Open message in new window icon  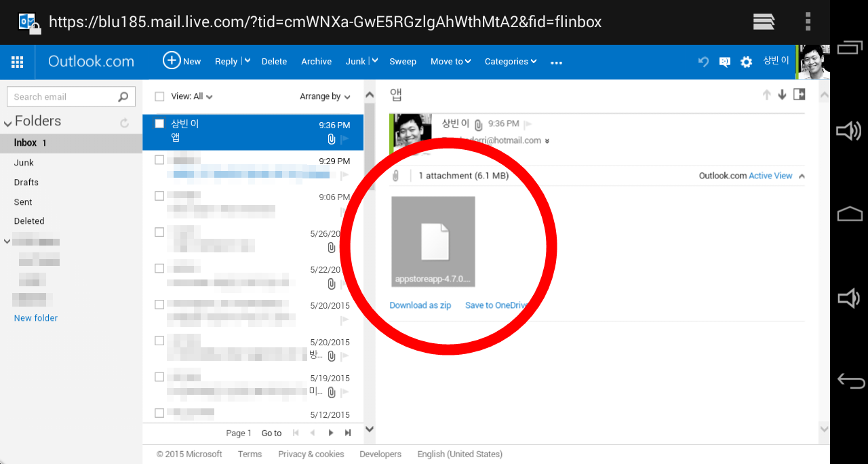point(800,94)
